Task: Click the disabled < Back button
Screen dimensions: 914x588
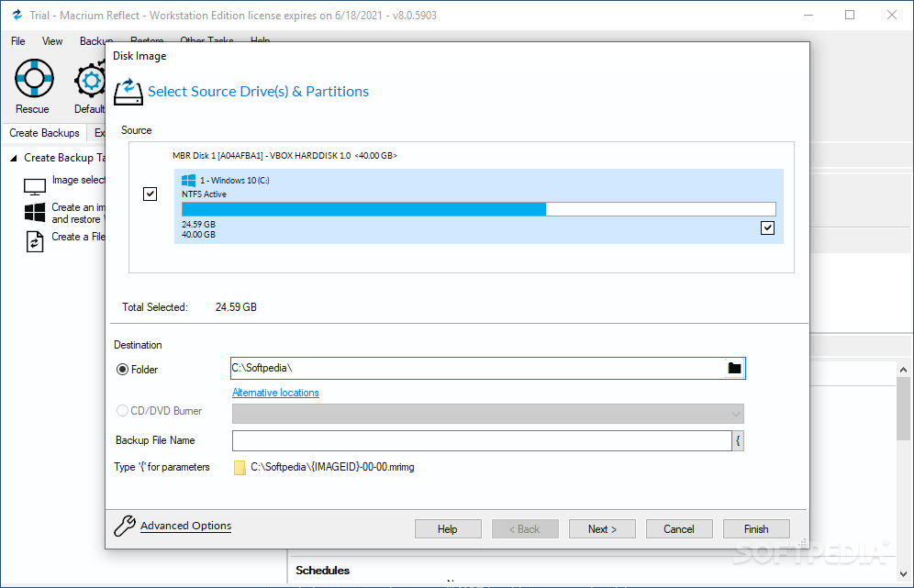Action: tap(525, 529)
